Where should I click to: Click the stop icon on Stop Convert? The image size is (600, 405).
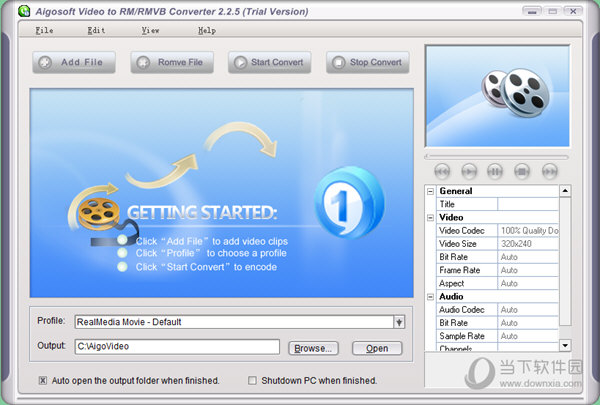click(339, 62)
